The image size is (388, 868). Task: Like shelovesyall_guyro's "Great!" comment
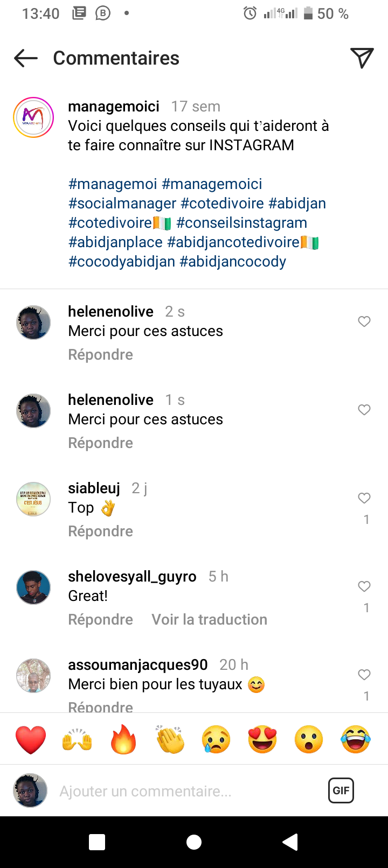[364, 586]
